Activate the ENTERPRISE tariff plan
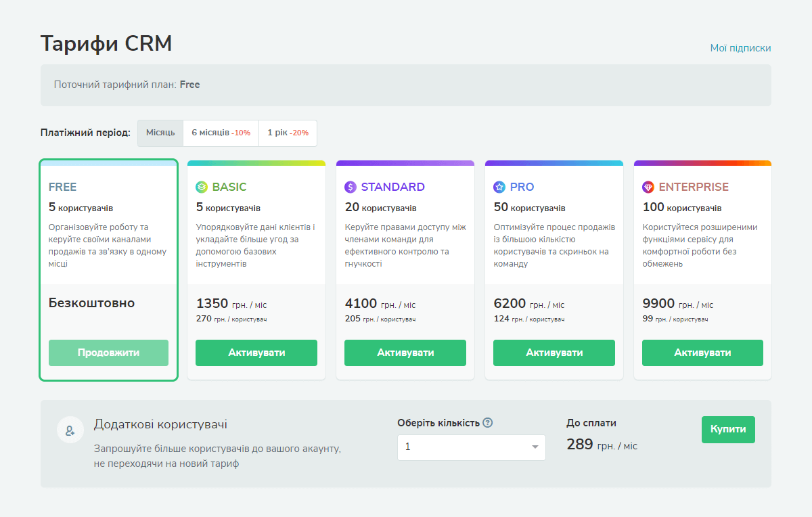The image size is (812, 517). 702,353
